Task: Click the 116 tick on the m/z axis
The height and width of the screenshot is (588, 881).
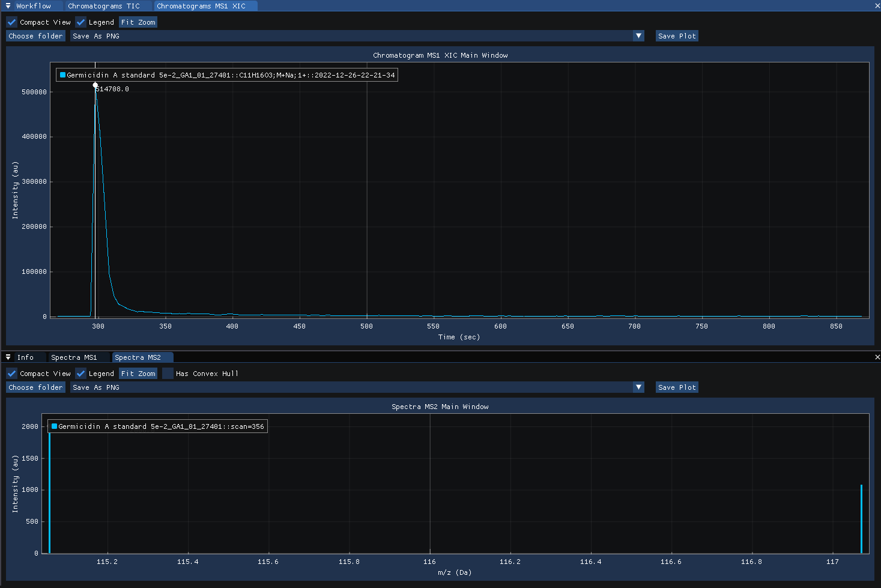Action: tap(429, 562)
